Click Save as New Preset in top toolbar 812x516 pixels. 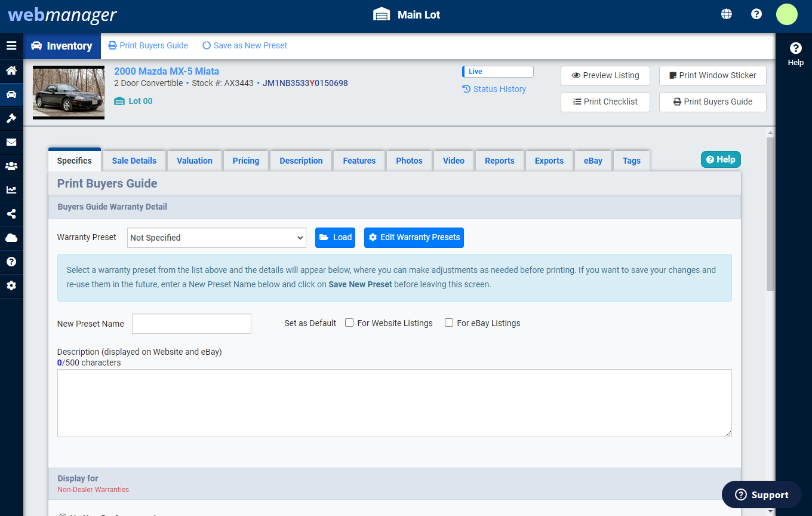(x=245, y=45)
